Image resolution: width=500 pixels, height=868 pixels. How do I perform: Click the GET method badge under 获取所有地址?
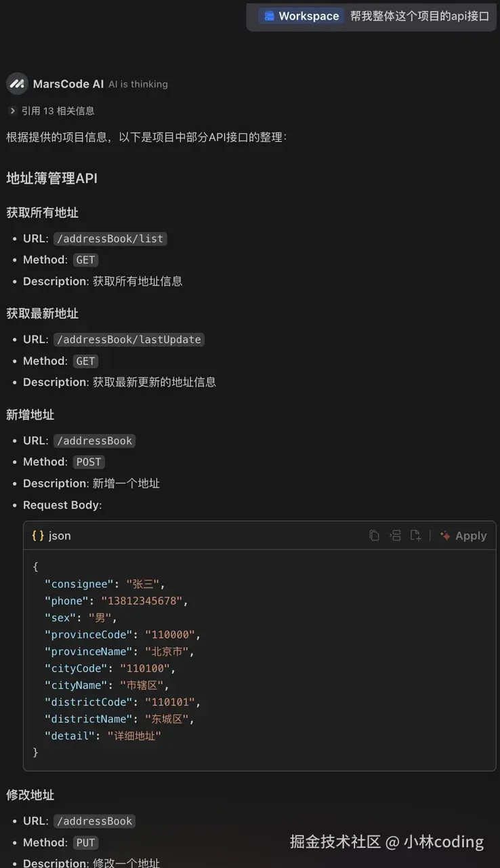click(x=85, y=260)
